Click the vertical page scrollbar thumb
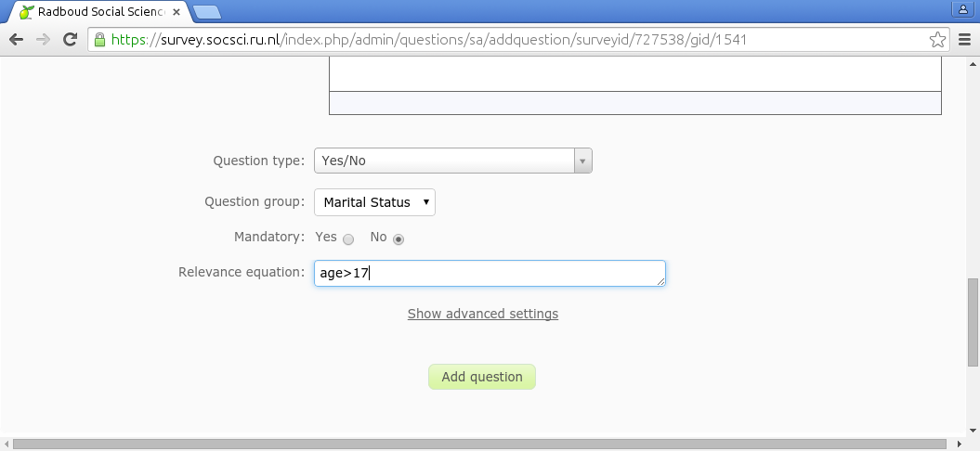The height and width of the screenshot is (451, 980). (973, 321)
